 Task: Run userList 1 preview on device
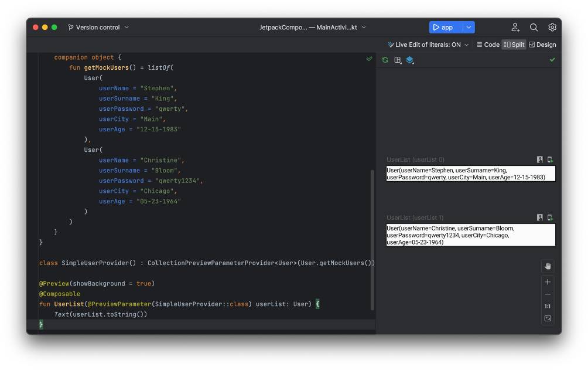coord(550,218)
